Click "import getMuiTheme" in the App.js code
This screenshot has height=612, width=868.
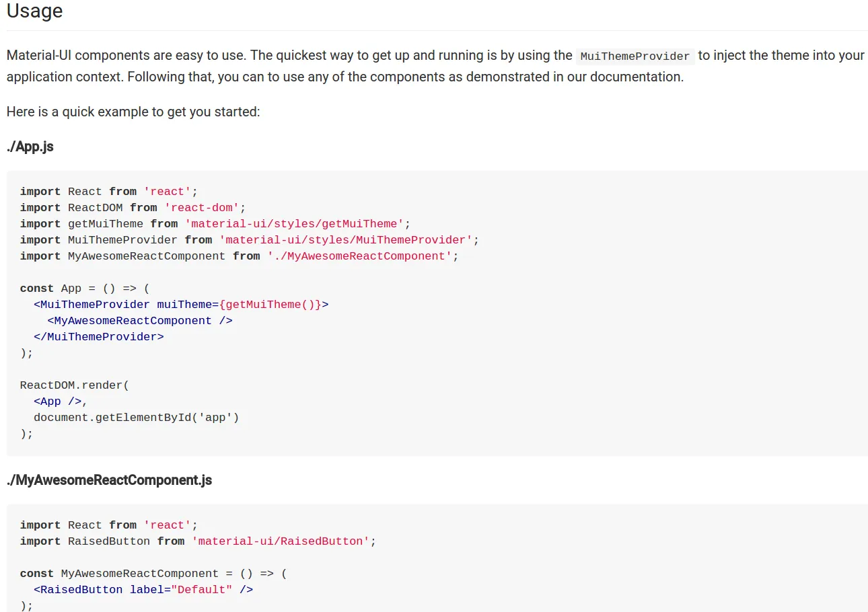click(x=81, y=224)
